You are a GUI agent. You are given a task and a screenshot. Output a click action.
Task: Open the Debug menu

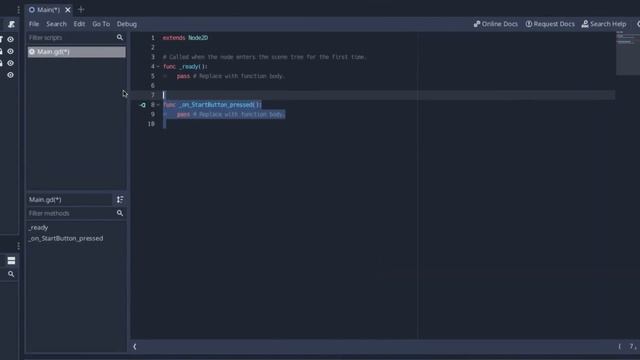pos(127,24)
